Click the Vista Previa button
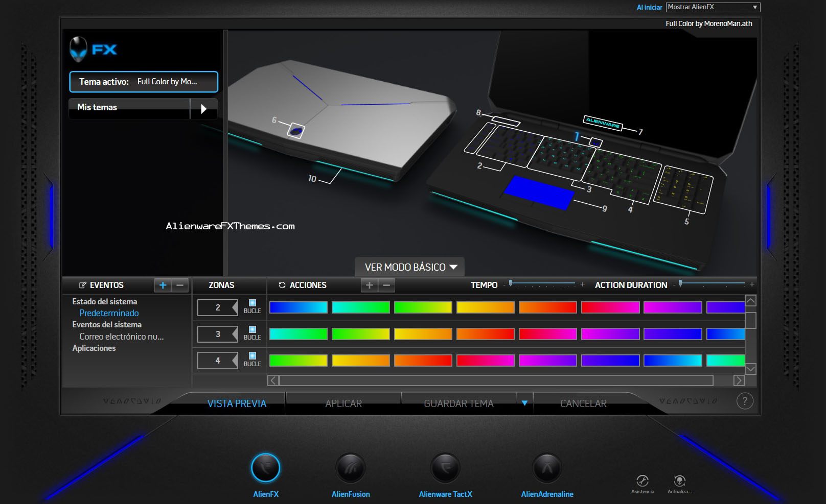The height and width of the screenshot is (504, 826). [x=237, y=403]
